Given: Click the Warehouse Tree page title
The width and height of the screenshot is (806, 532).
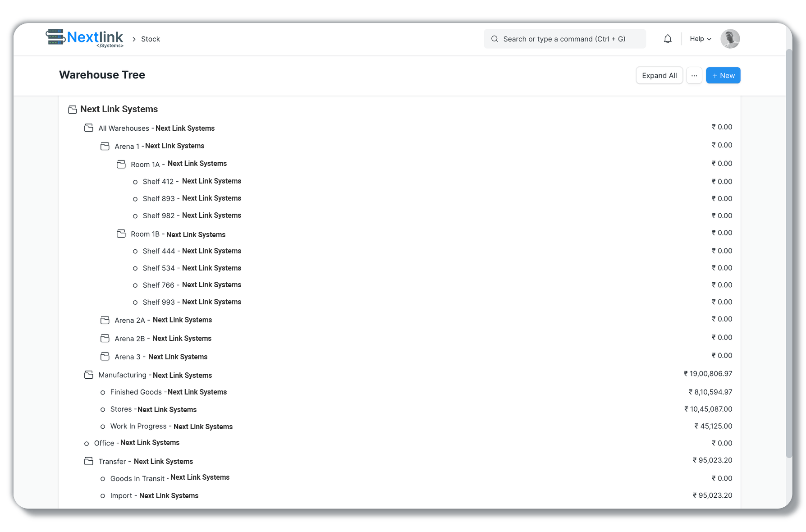Looking at the screenshot, I should tap(102, 75).
